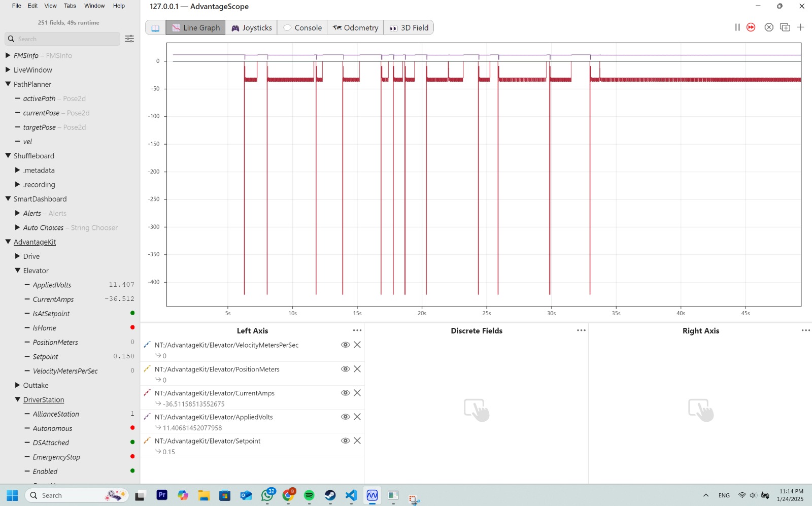
Task: Remove the PositionMeters field from the graph
Action: (x=357, y=369)
